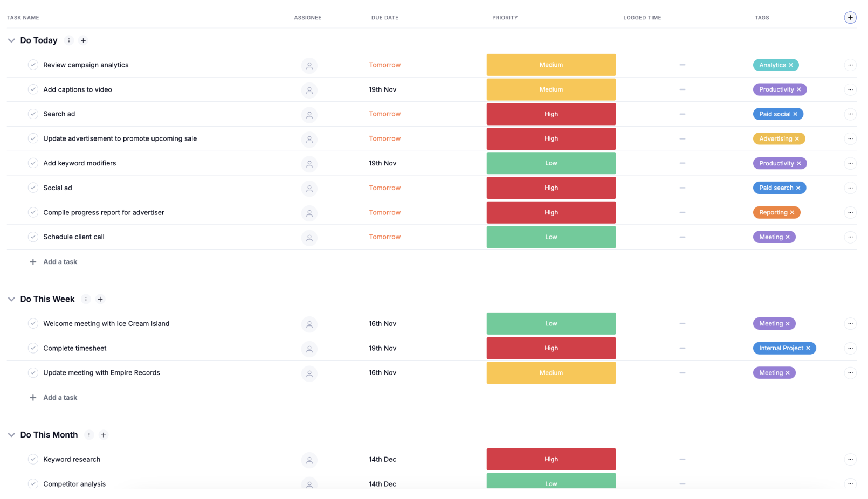
Task: Assign someone to Keyword research task
Action: tap(309, 460)
